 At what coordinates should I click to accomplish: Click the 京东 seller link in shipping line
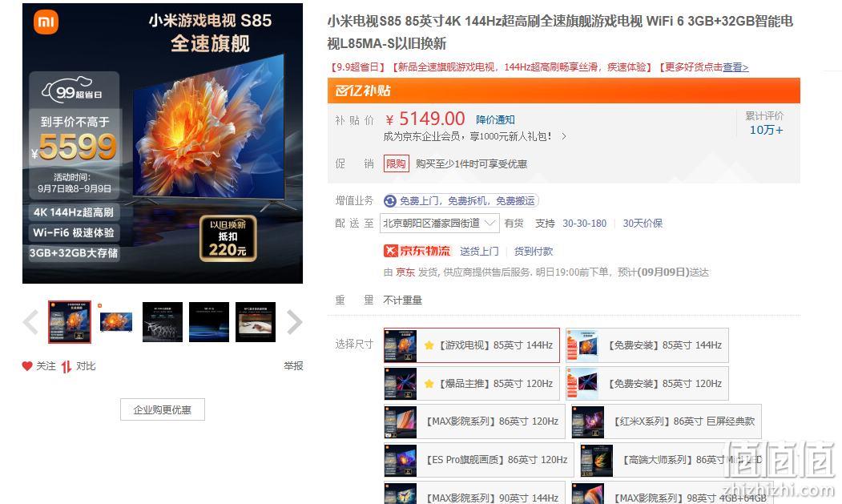tap(405, 272)
